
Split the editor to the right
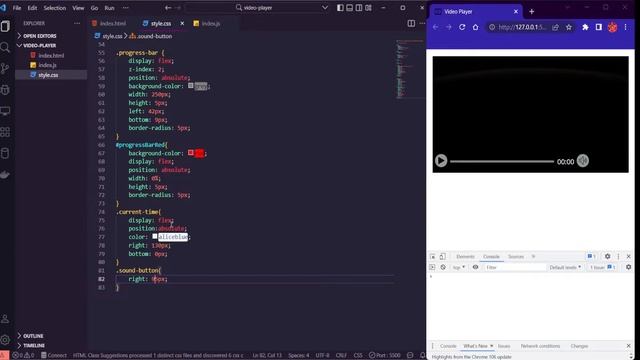[411, 23]
